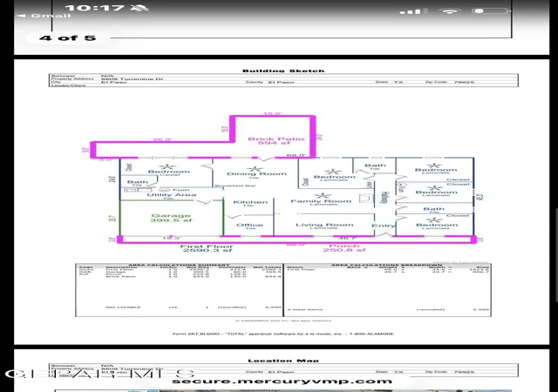This screenshot has width=558, height=392.
Task: Click the 26.0' patio dimension
Action: (162, 139)
